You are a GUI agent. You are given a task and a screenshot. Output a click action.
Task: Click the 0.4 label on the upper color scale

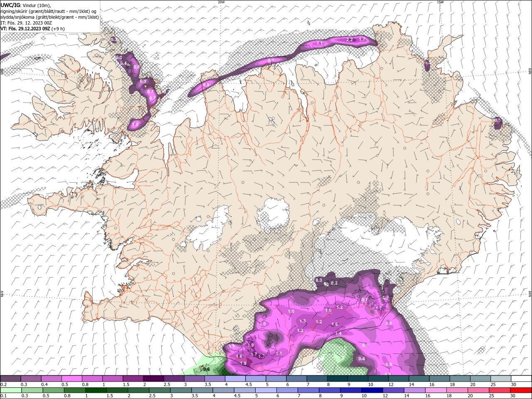[44, 384]
